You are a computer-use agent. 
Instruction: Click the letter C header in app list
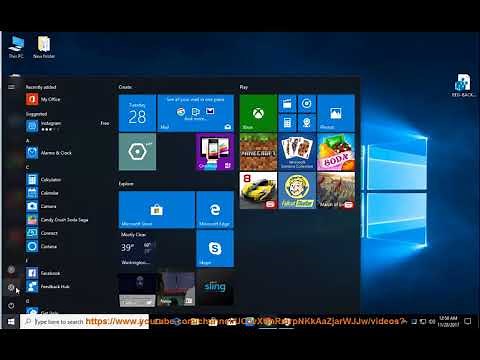coord(28,167)
